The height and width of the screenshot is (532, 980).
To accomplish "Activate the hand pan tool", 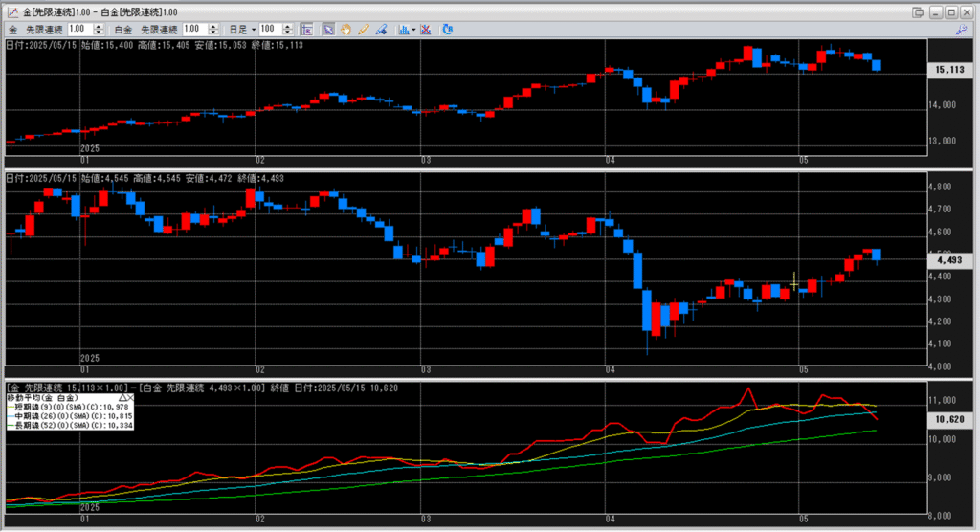I will tap(345, 30).
